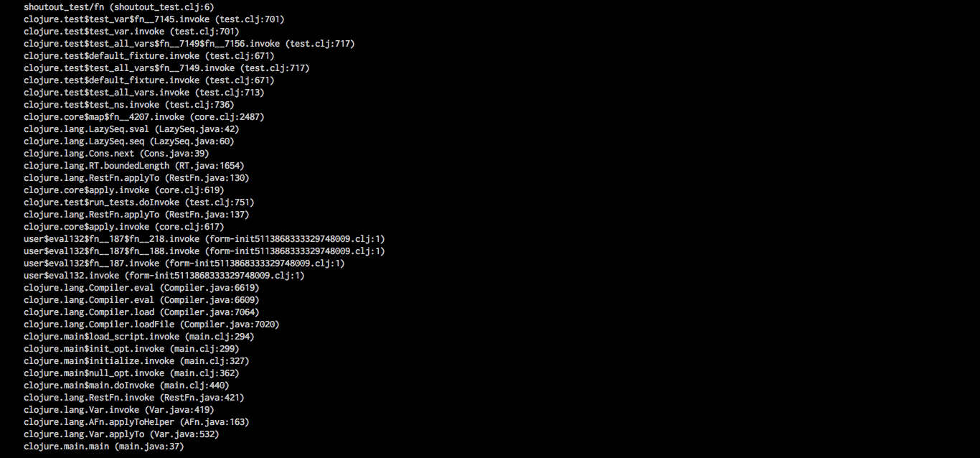
Task: Click the test_all_vars.invoke (test.clj:713) line
Action: pos(143,93)
